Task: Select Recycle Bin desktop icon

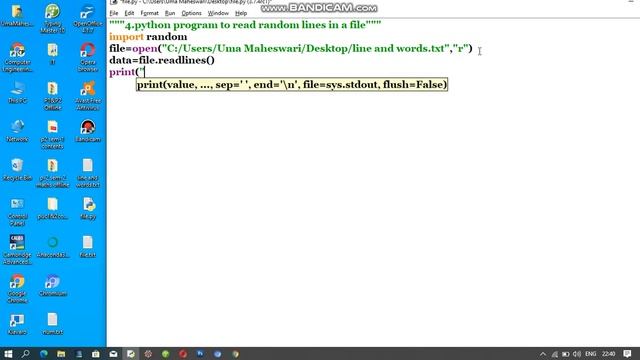Action: (x=17, y=169)
